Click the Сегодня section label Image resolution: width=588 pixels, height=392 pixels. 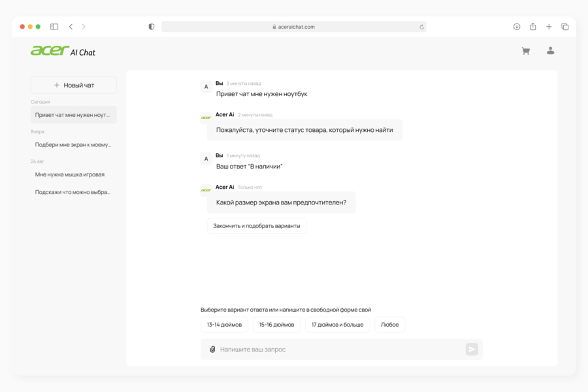[41, 102]
